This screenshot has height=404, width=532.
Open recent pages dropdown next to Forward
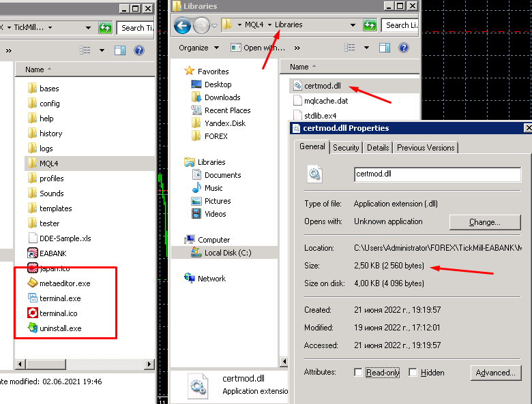214,25
